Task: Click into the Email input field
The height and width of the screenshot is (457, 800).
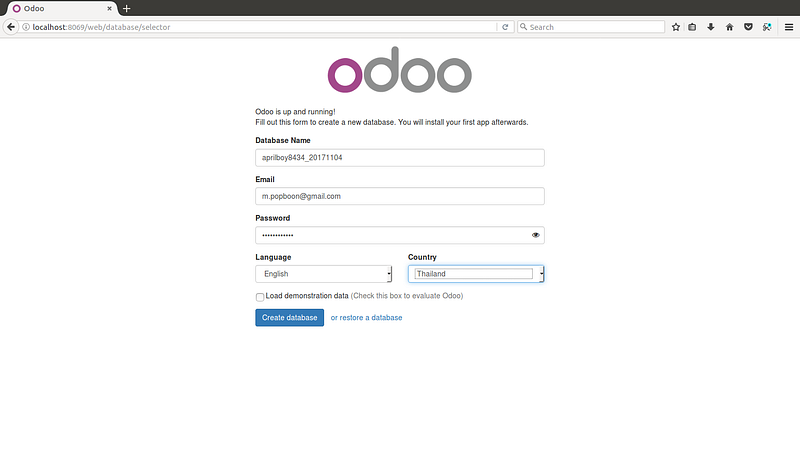Action: tap(399, 196)
